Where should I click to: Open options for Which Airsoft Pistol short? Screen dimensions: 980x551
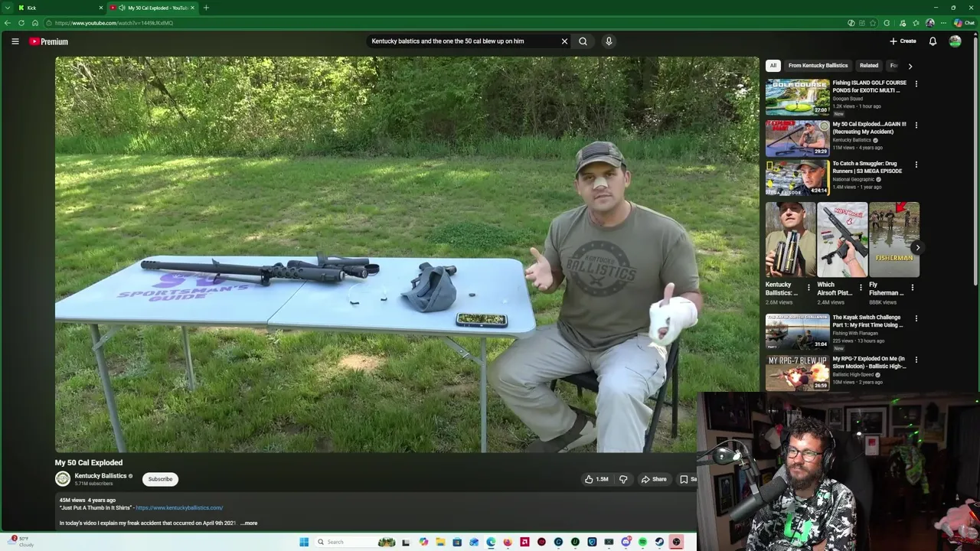[x=861, y=288]
